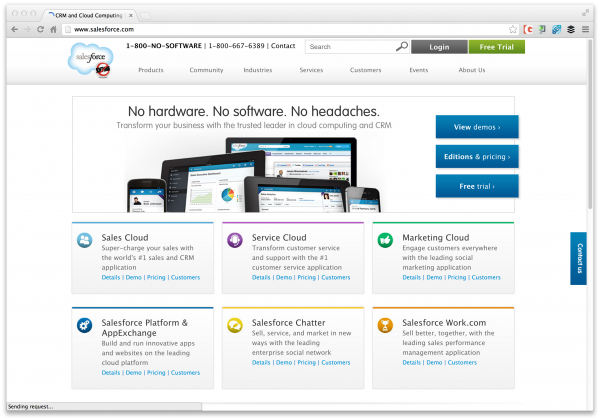Click the Sales Cloud people icon
Image resolution: width=600 pixels, height=420 pixels.
pyautogui.click(x=84, y=241)
